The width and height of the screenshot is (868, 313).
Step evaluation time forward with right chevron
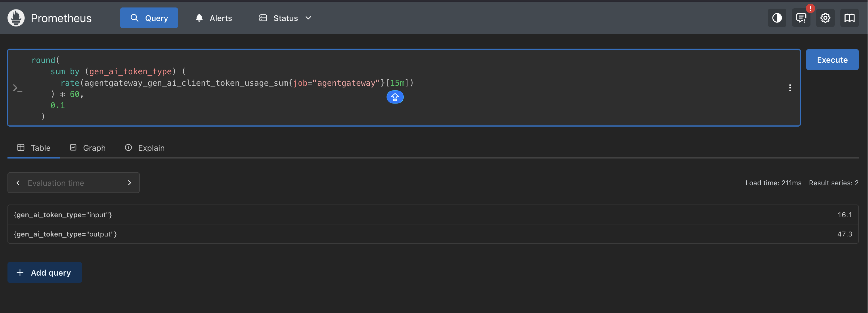(129, 183)
